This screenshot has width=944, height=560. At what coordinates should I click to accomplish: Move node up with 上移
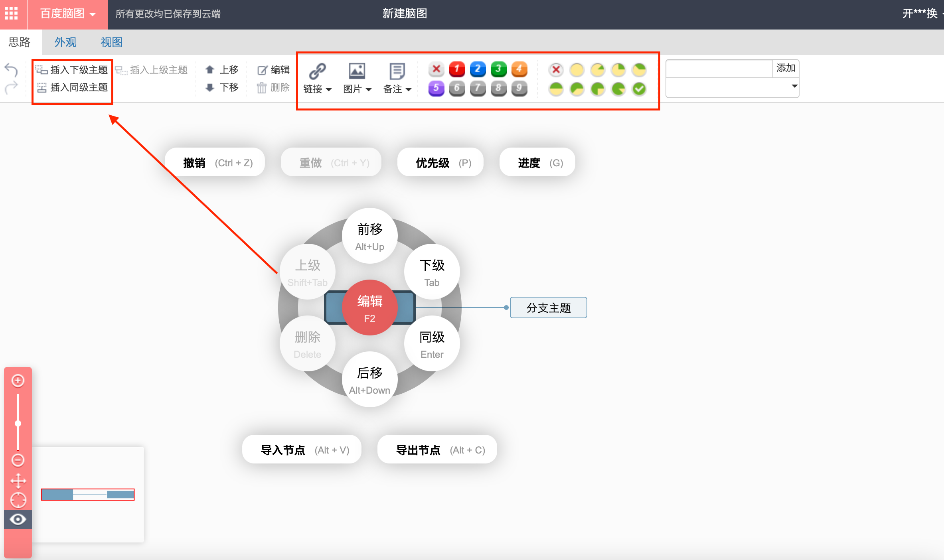point(222,70)
